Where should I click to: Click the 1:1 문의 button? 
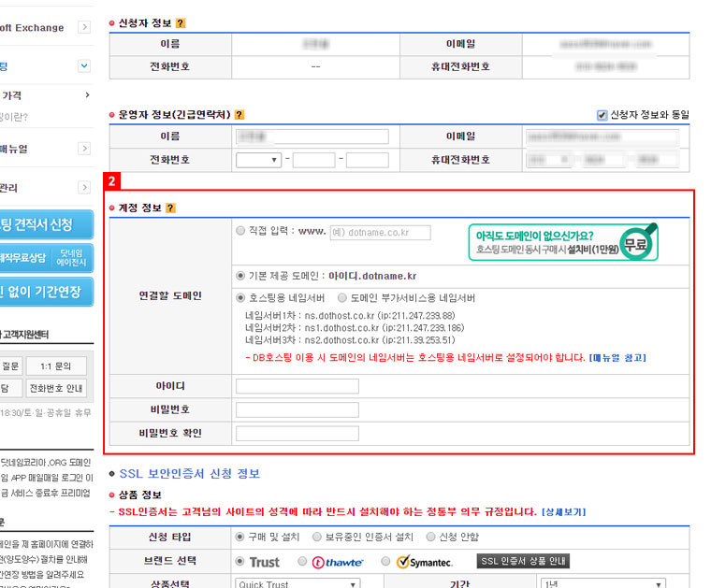click(56, 366)
